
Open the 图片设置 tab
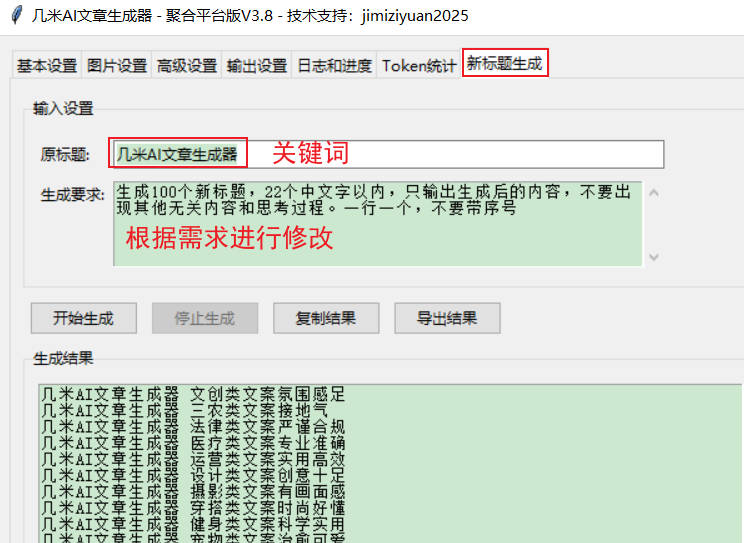(x=117, y=66)
